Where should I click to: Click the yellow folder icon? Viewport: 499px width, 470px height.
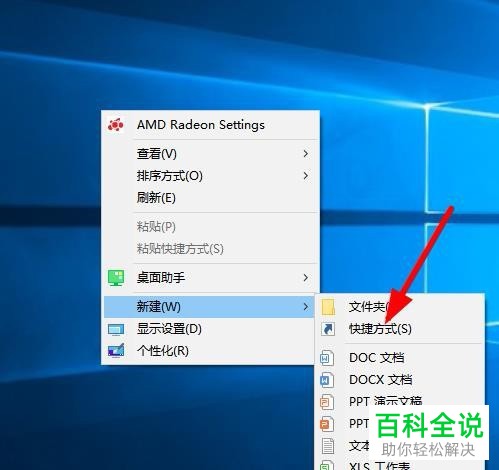328,307
